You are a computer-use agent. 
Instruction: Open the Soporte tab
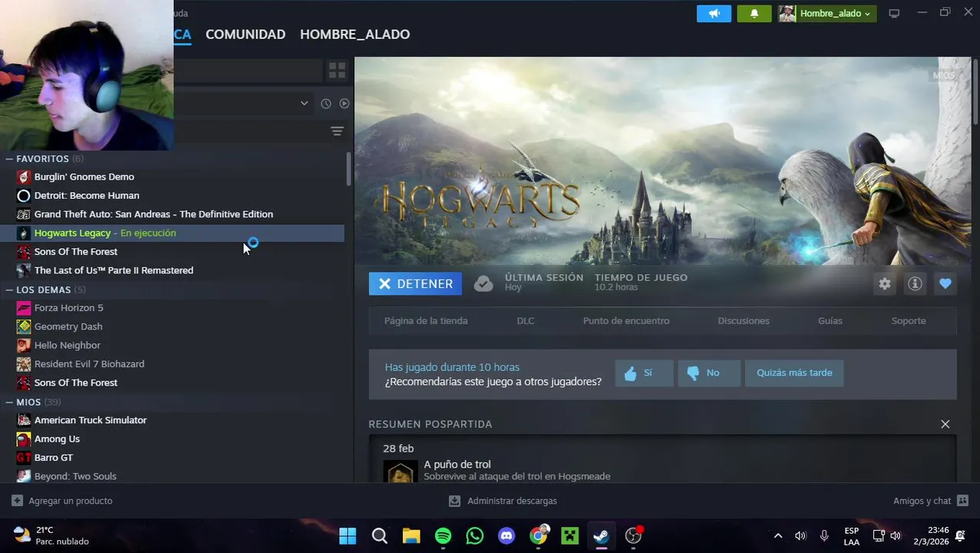point(909,320)
